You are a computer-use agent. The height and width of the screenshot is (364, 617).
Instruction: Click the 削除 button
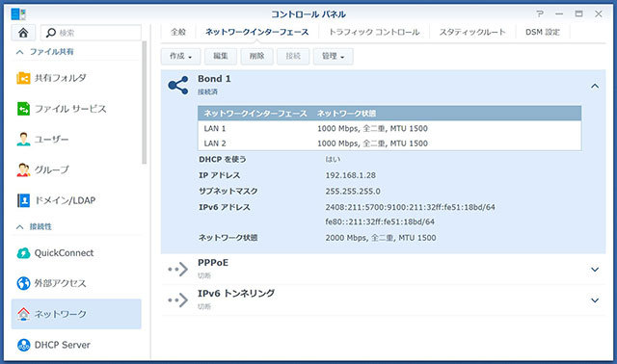[256, 56]
